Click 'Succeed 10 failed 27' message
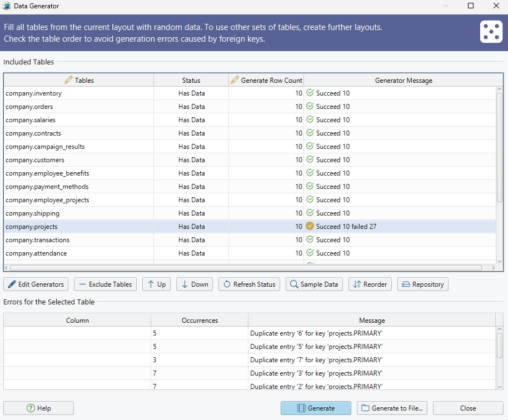The image size is (508, 420). pos(346,226)
